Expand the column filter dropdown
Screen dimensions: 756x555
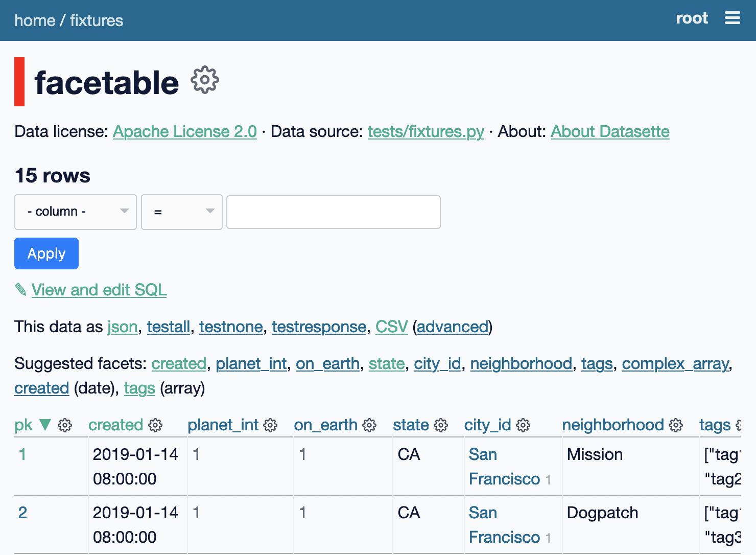coord(76,212)
